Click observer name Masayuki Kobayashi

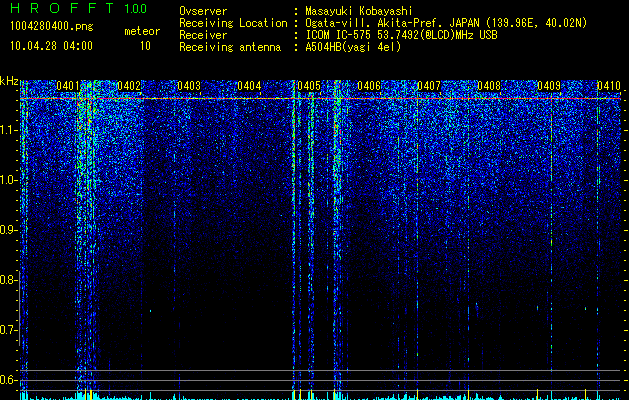tap(359, 11)
